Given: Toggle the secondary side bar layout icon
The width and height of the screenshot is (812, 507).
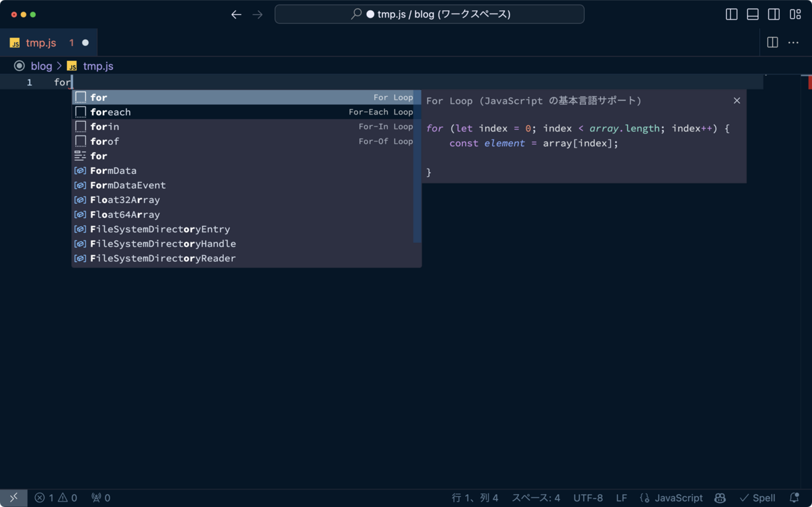Looking at the screenshot, I should [774, 14].
